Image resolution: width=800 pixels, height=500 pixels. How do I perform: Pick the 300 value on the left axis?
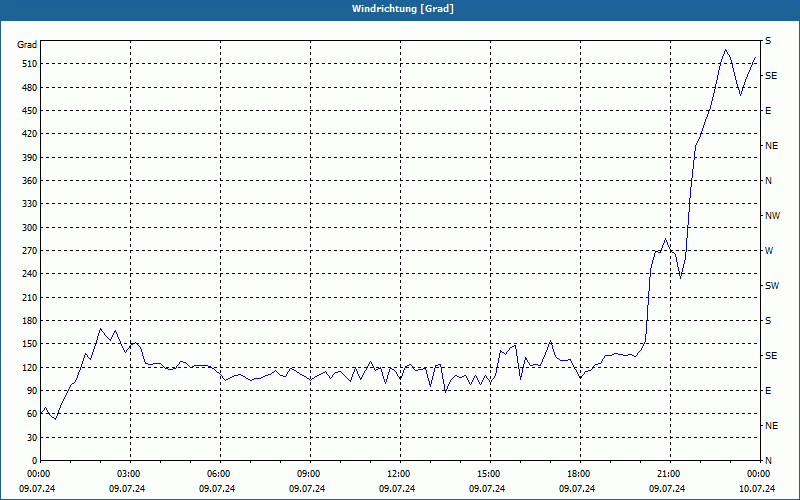30,228
